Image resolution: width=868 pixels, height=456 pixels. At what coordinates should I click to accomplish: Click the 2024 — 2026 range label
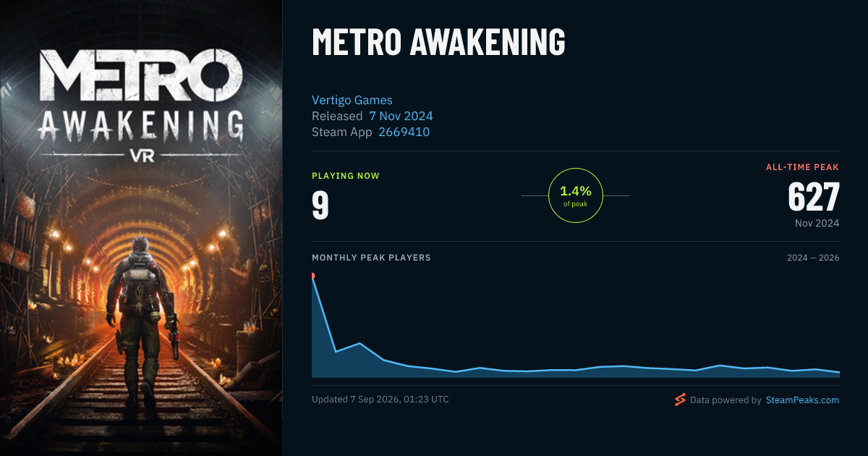coord(813,258)
